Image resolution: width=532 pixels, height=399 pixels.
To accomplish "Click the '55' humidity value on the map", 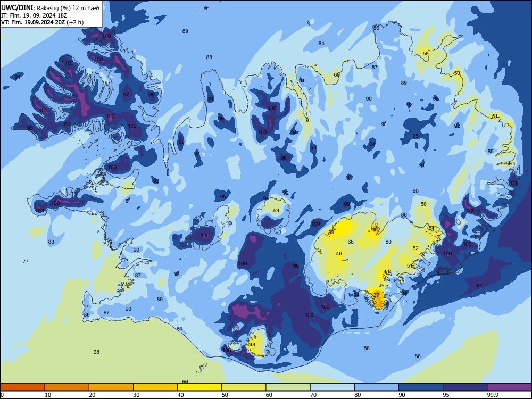I will click(426, 54).
